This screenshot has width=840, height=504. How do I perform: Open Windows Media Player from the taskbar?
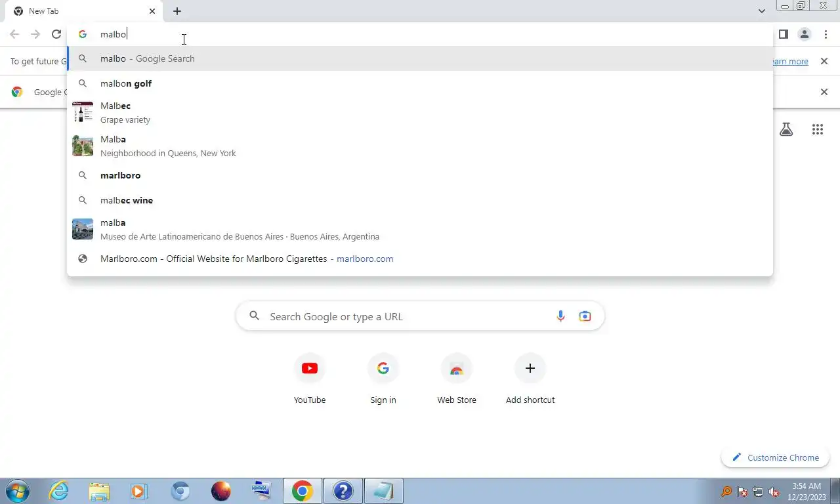tap(138, 491)
